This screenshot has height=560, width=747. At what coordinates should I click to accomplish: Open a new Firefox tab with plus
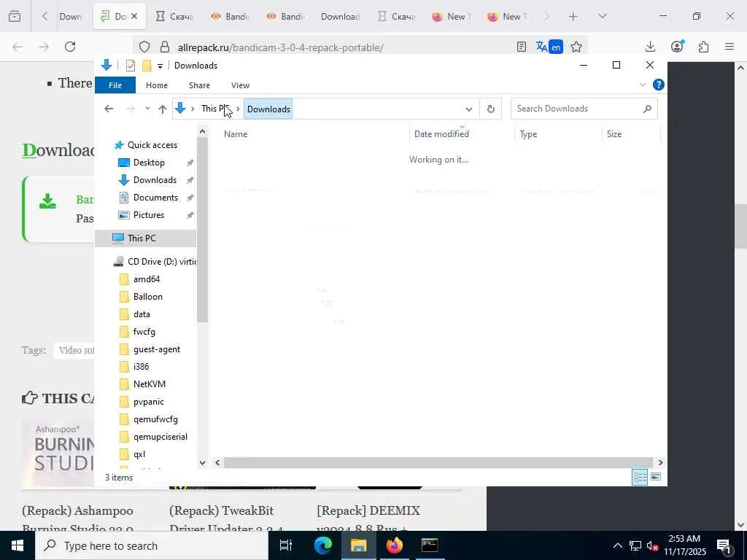point(573,17)
